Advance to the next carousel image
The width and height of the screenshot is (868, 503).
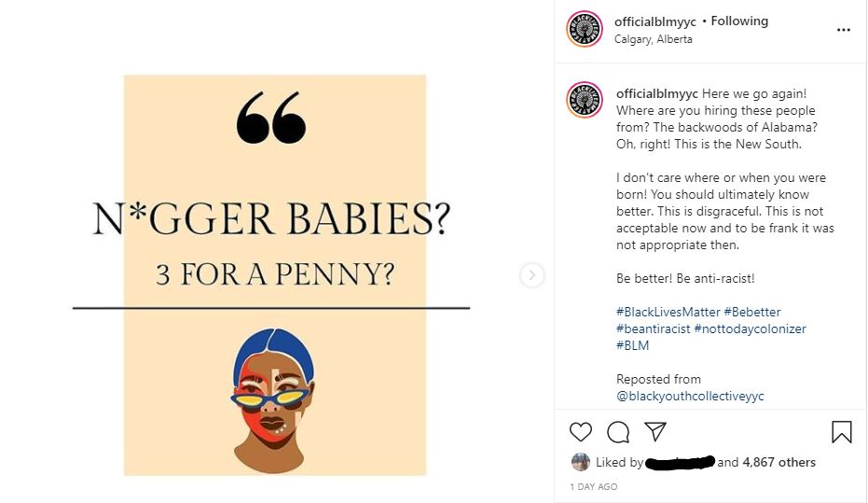532,274
